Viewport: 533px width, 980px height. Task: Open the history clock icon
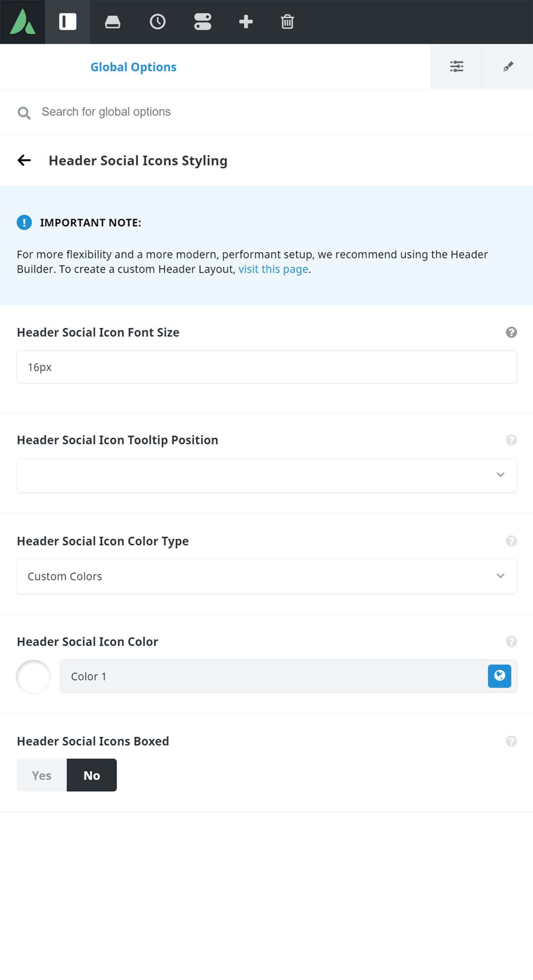click(x=158, y=22)
